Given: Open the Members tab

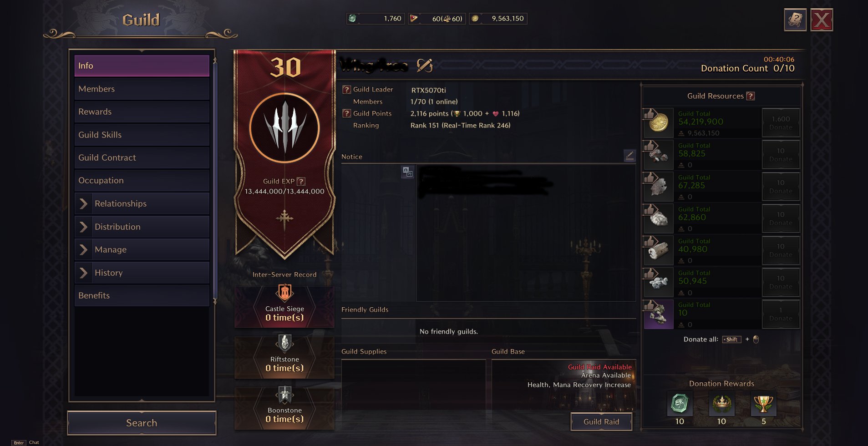Looking at the screenshot, I should [x=142, y=89].
